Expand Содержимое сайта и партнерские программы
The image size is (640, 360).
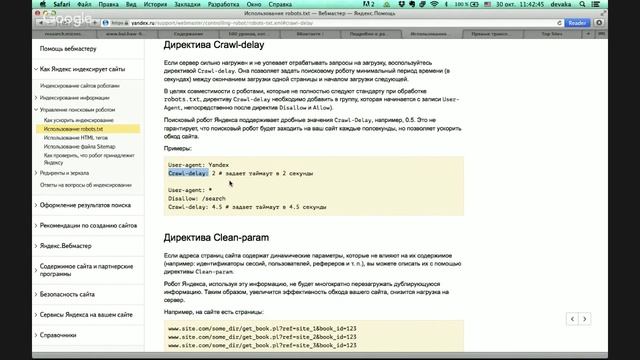click(36, 270)
